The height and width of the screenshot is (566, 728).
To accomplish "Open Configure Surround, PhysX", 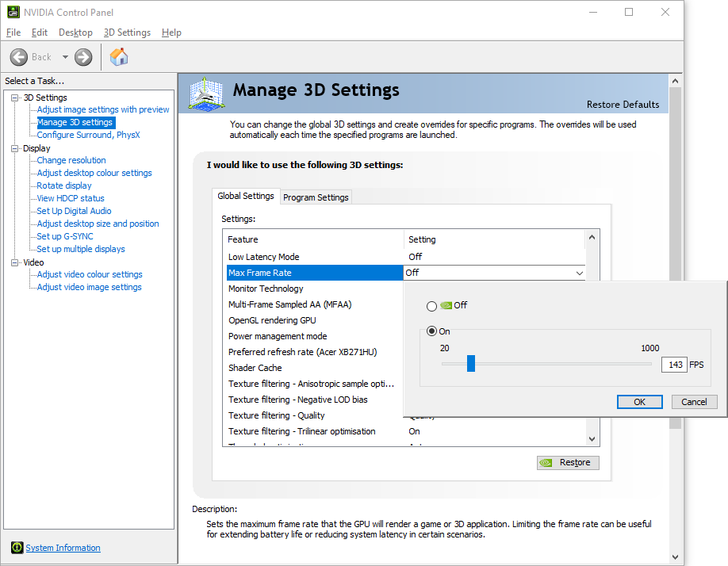I will 88,135.
